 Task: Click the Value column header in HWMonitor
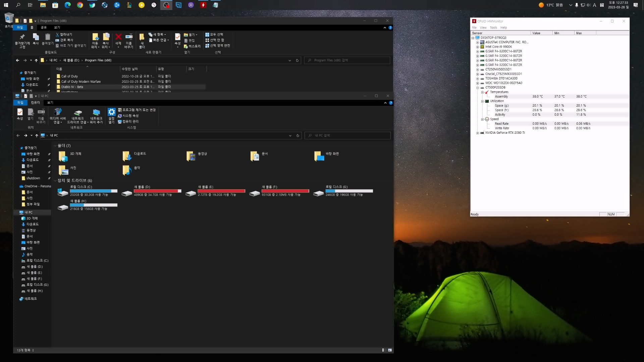tap(541, 33)
